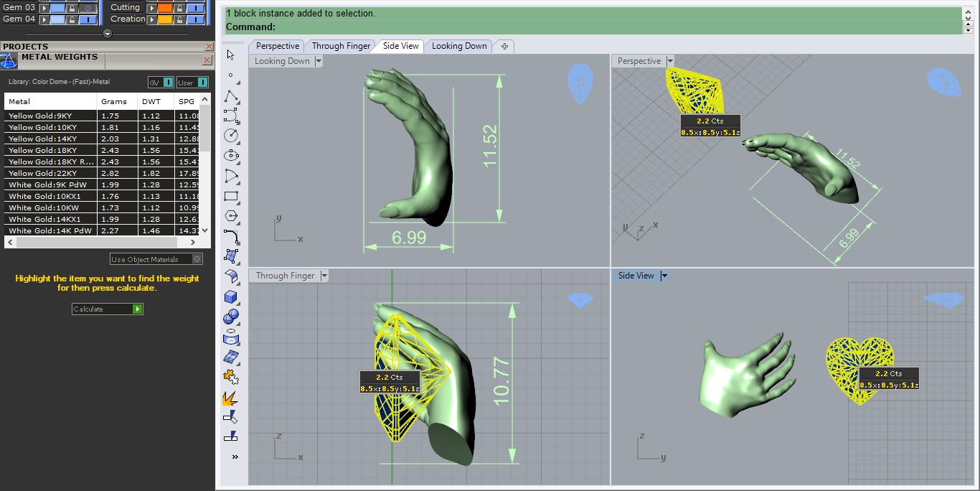Open Looking Down viewport menu arrow
The image size is (980, 491).
pos(319,61)
